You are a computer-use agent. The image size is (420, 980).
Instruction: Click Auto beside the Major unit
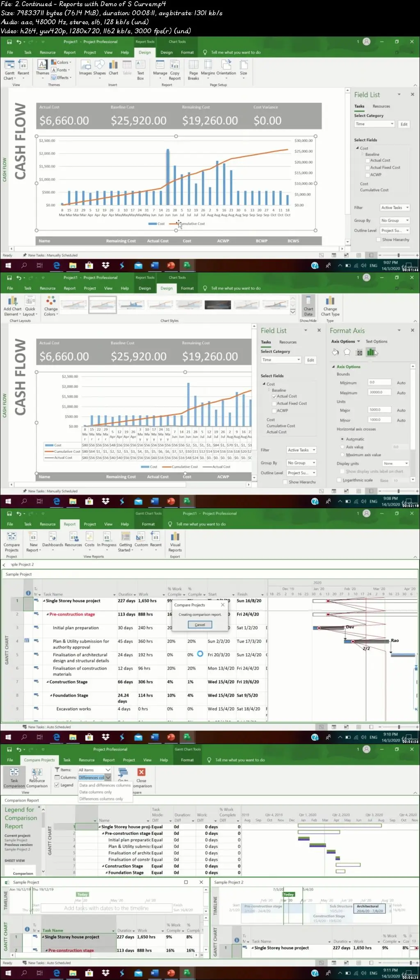(x=401, y=410)
